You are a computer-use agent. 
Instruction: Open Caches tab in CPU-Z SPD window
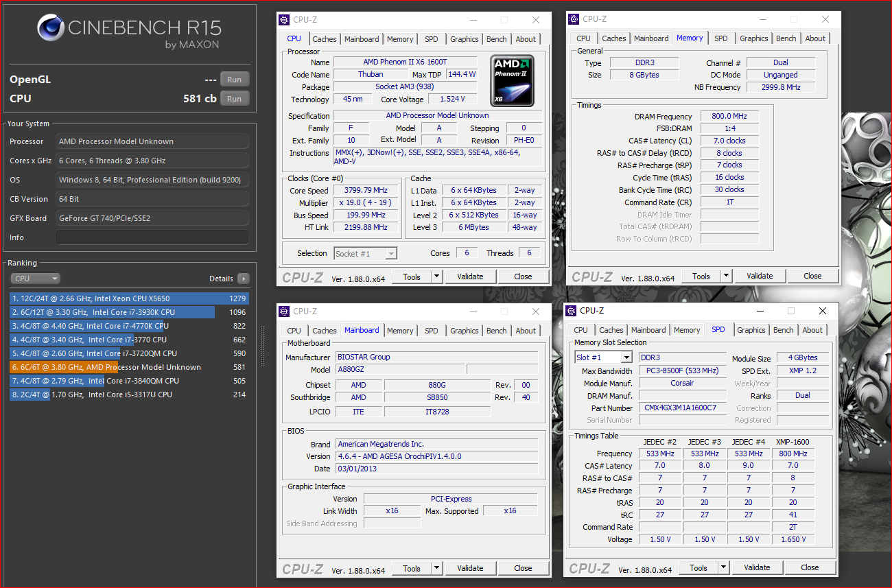tap(611, 330)
